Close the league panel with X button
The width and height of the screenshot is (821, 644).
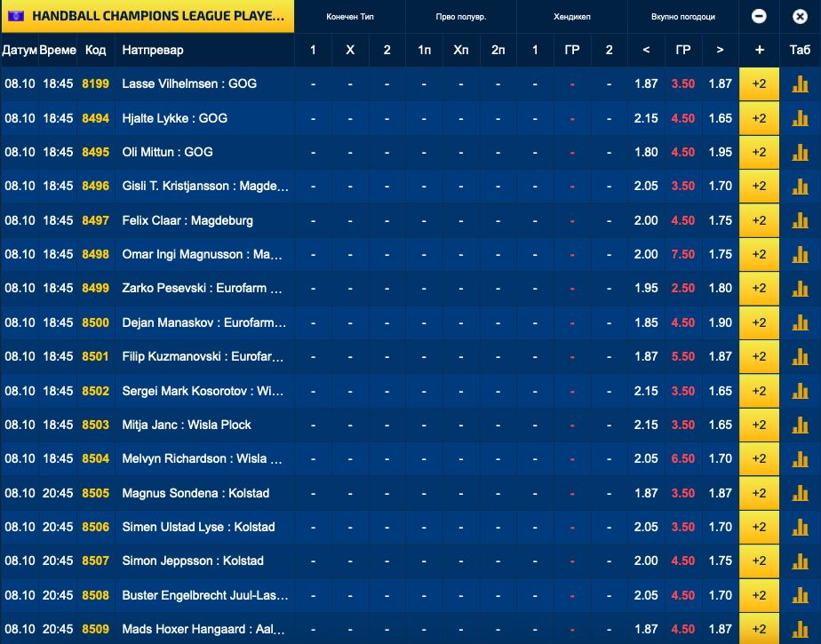(800, 16)
